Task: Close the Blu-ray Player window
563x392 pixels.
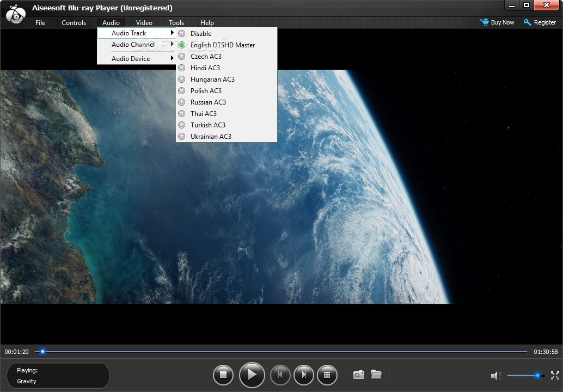Action: [547, 5]
